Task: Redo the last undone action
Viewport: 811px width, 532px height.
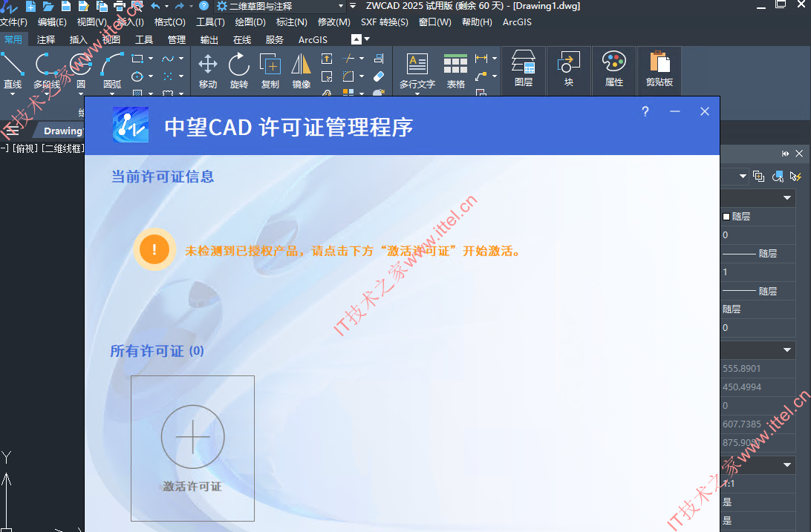Action: click(x=180, y=6)
